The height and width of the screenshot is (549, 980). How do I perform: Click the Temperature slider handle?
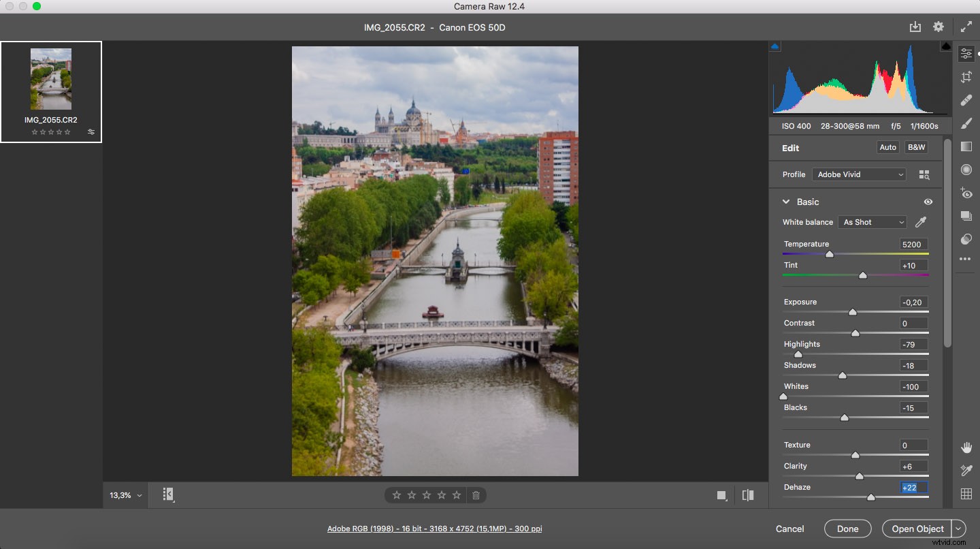click(x=830, y=254)
